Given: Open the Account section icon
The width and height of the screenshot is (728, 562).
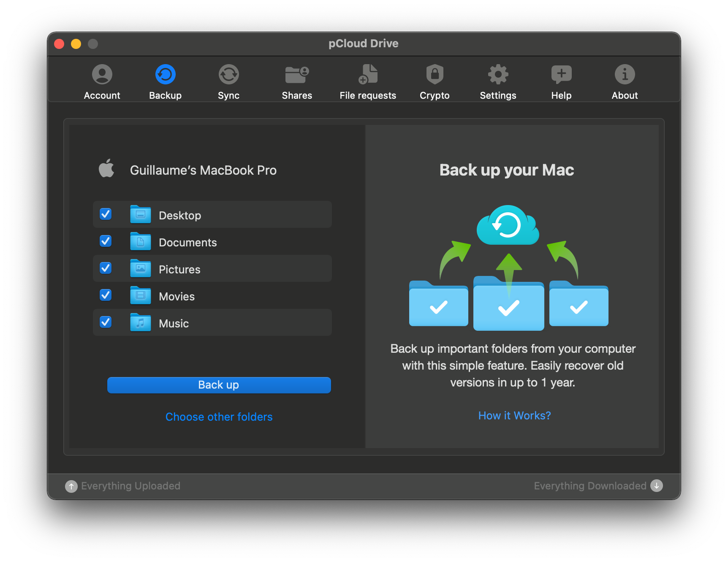Looking at the screenshot, I should point(102,75).
